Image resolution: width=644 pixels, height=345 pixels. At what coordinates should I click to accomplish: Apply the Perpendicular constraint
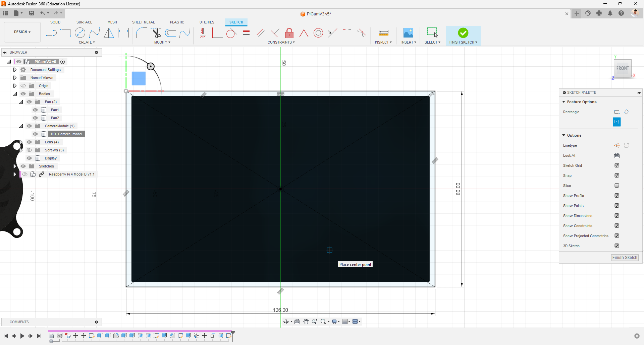(x=275, y=33)
